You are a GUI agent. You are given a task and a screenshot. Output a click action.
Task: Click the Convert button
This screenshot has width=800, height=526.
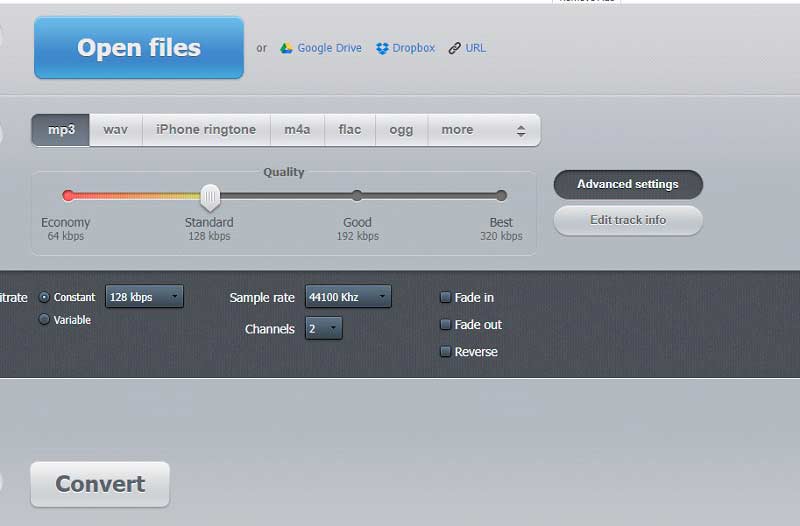click(x=100, y=484)
